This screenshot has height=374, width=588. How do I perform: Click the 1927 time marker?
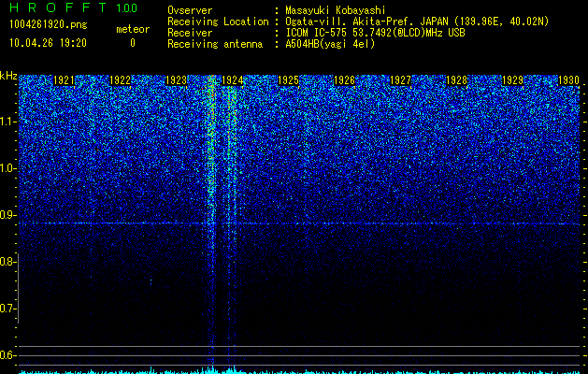pos(400,80)
